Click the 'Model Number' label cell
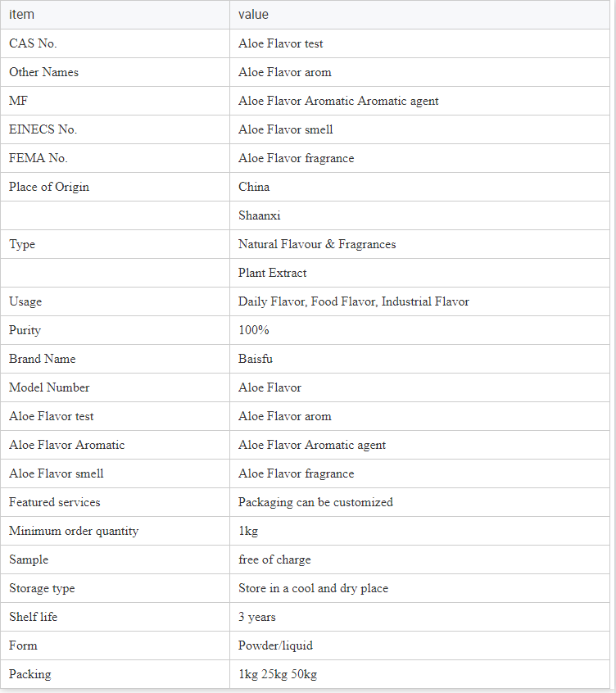Screen dimensions: 616x693 click(115, 387)
